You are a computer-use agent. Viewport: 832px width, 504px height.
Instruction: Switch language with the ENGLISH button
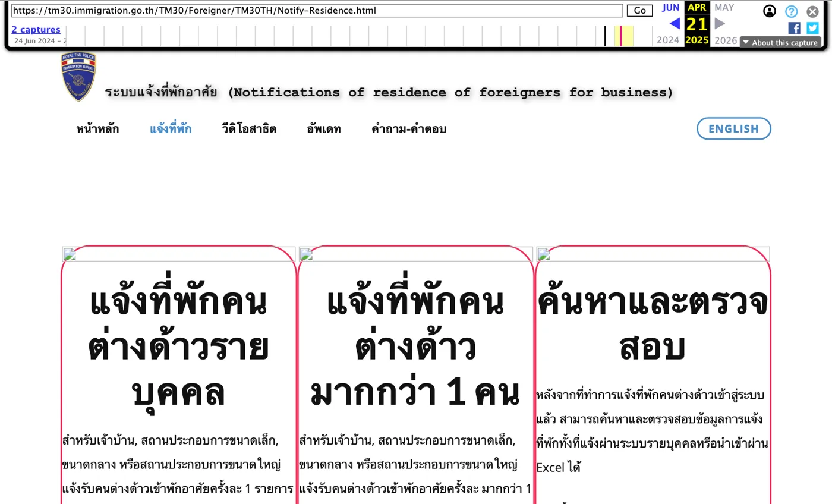734,128
